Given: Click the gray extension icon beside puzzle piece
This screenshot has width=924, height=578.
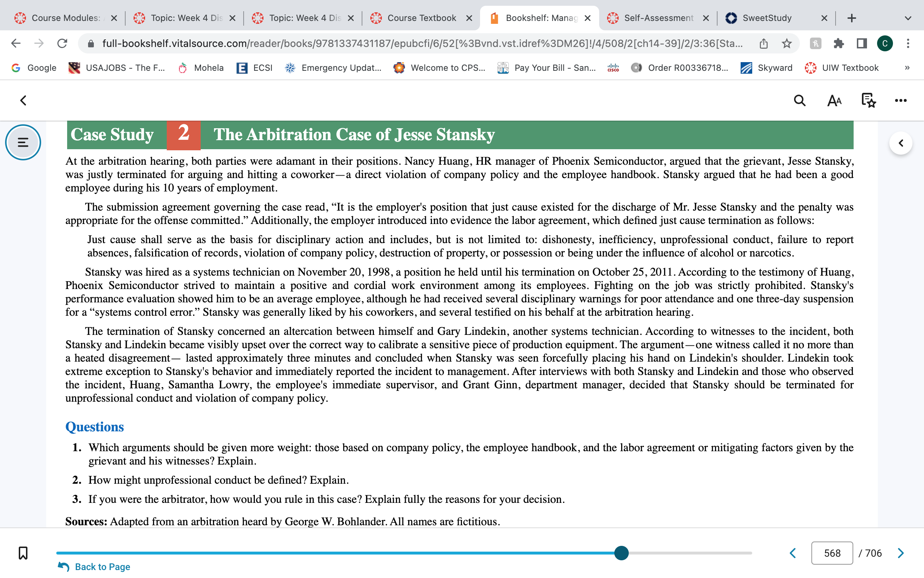Looking at the screenshot, I should pyautogui.click(x=815, y=43).
